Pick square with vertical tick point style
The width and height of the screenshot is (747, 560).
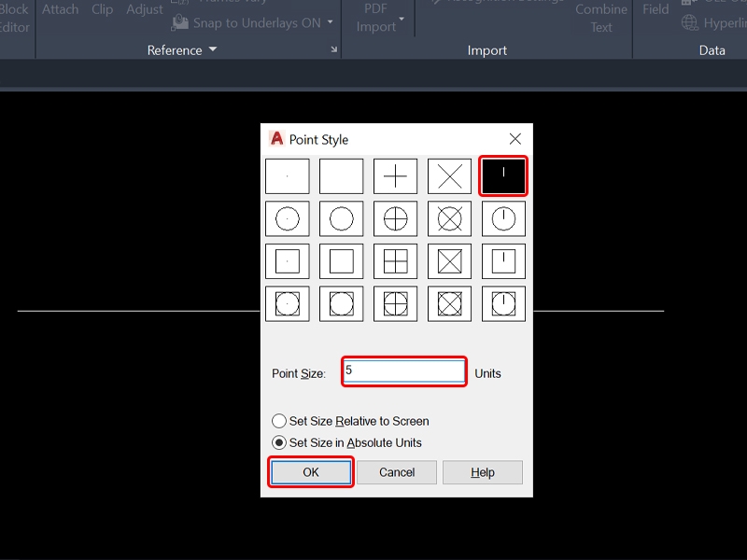[x=503, y=261]
